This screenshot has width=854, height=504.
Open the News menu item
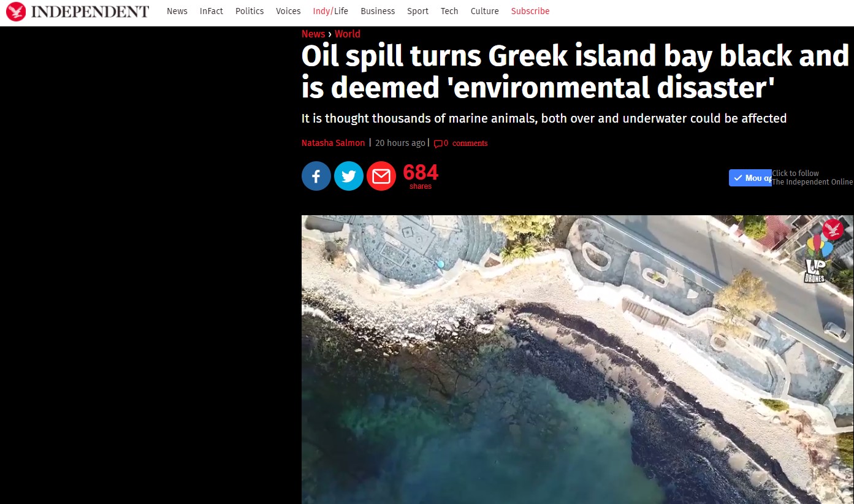(177, 11)
